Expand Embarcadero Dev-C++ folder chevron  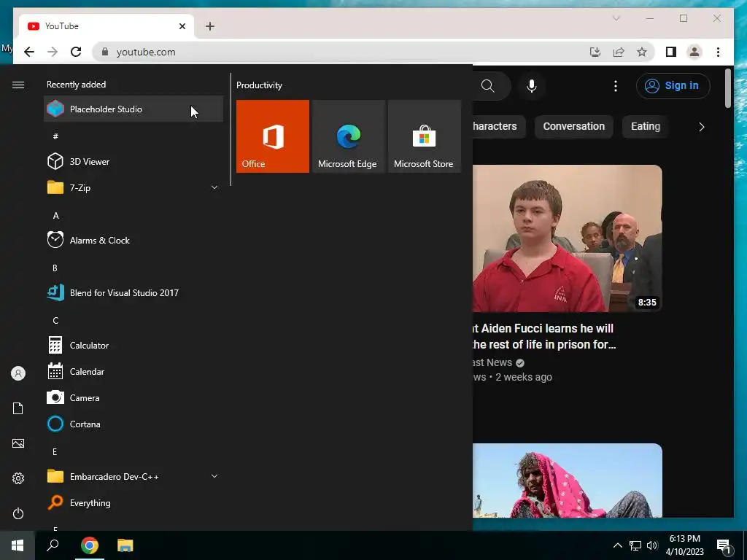click(x=214, y=476)
